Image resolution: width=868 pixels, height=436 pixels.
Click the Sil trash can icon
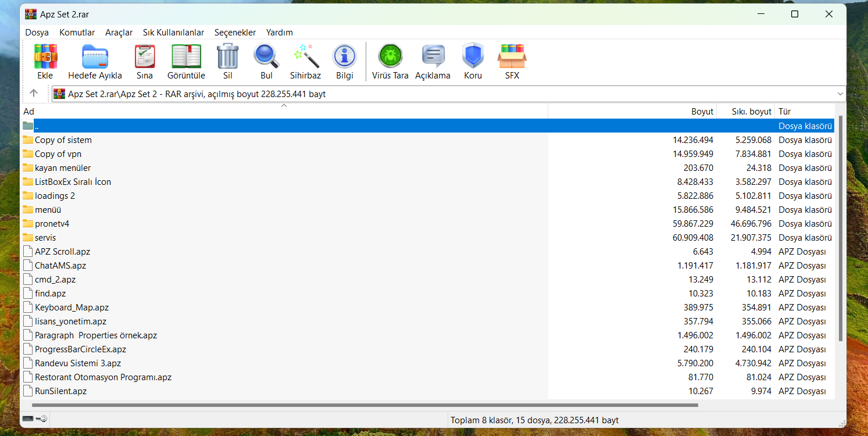(x=227, y=57)
